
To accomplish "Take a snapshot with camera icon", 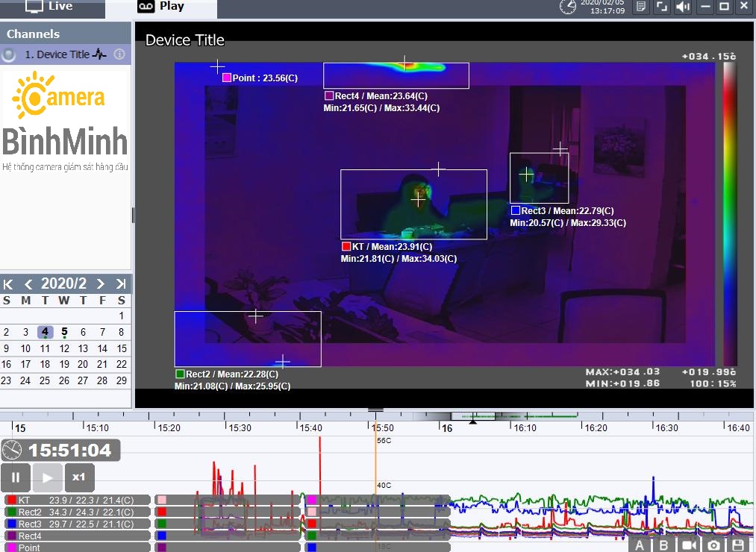I will [714, 545].
